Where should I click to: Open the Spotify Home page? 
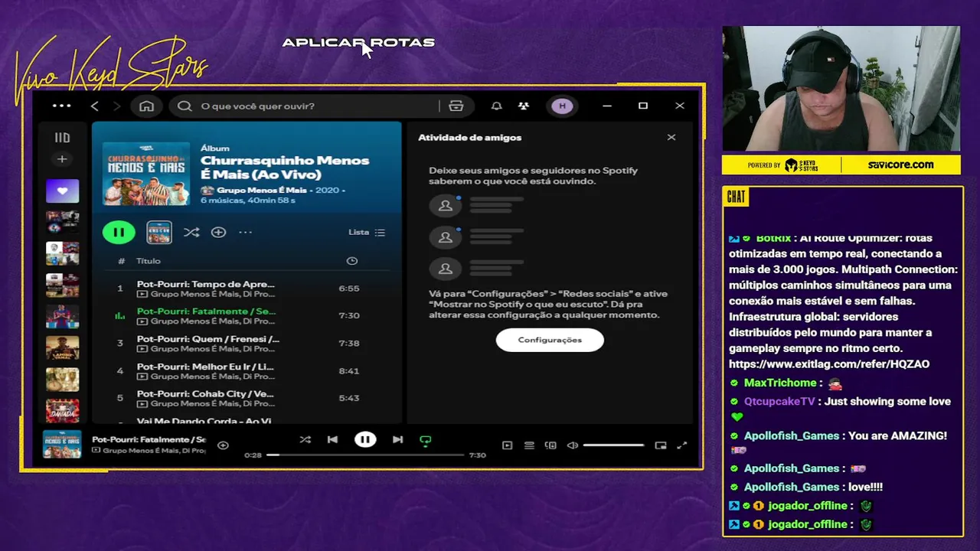click(x=146, y=106)
